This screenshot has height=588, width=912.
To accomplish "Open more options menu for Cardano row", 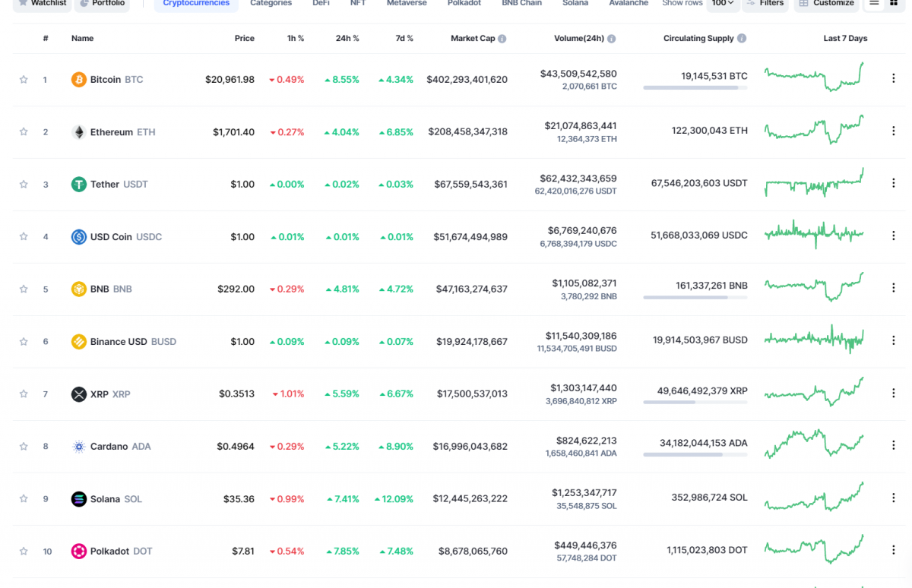I will pyautogui.click(x=894, y=445).
